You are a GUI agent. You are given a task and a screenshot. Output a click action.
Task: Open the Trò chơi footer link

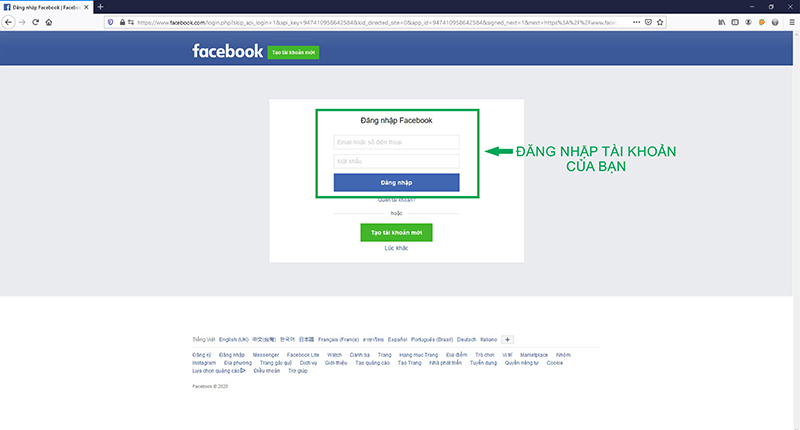pyautogui.click(x=485, y=355)
